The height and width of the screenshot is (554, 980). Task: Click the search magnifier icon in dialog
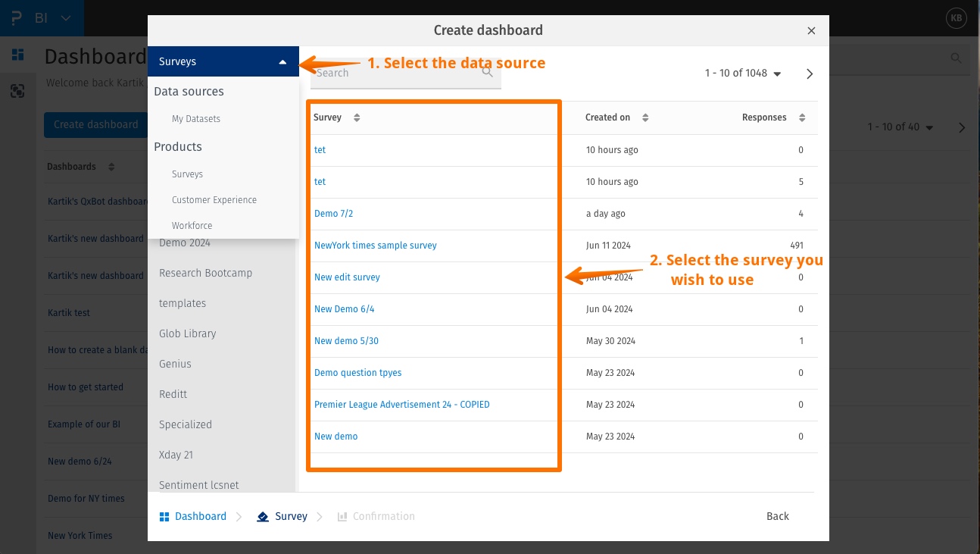[x=488, y=73]
